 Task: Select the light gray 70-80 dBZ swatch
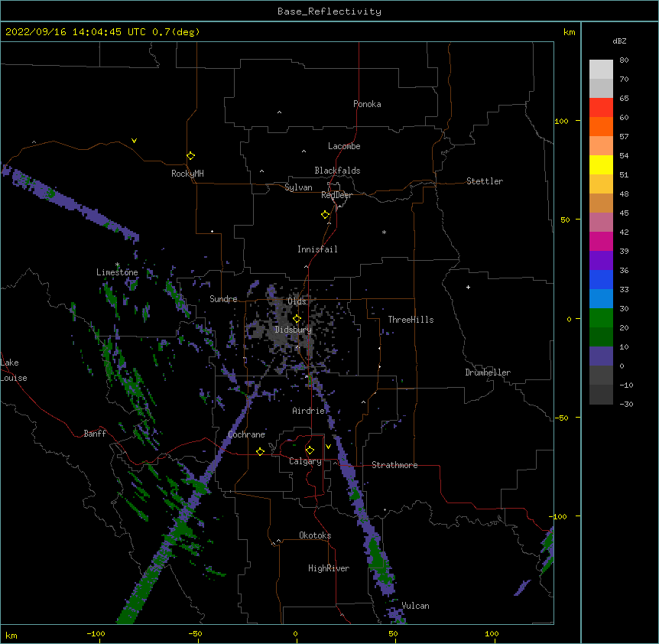(x=601, y=70)
